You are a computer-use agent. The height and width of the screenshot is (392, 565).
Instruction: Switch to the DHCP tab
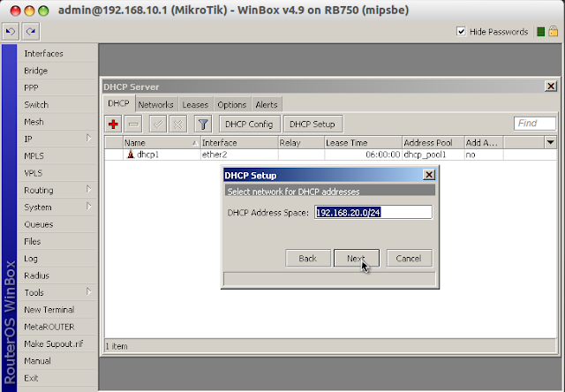[118, 104]
